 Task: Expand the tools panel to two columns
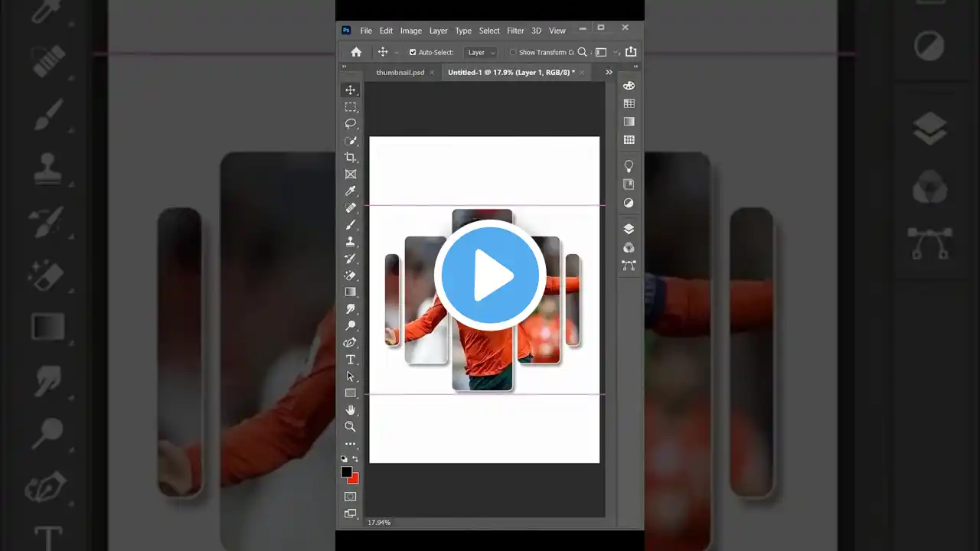tap(345, 67)
